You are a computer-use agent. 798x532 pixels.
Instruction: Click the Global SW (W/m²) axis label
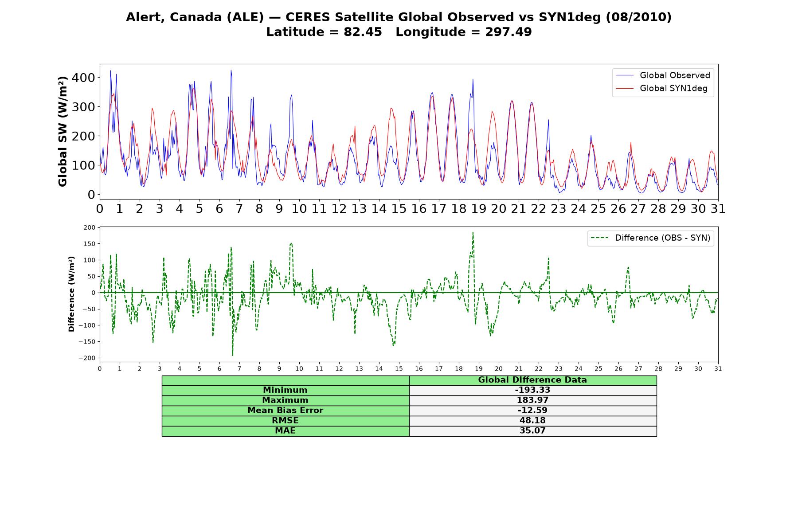click(63, 131)
